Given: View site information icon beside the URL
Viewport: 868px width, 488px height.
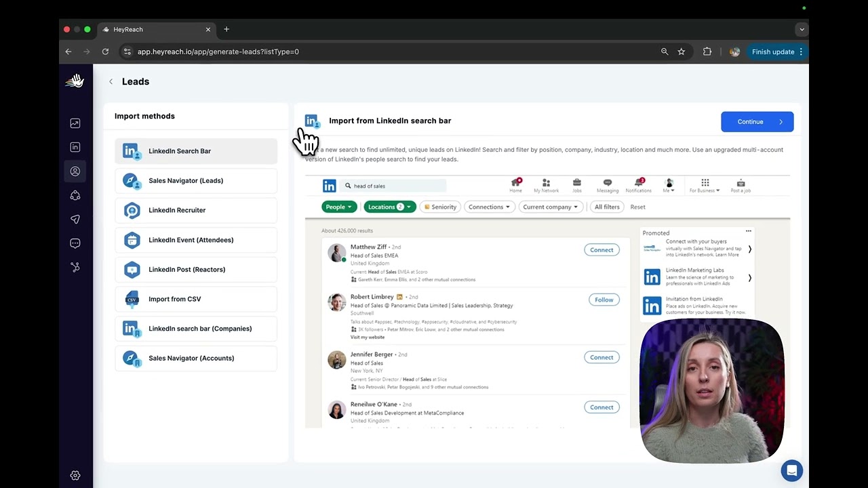Looking at the screenshot, I should pos(127,52).
